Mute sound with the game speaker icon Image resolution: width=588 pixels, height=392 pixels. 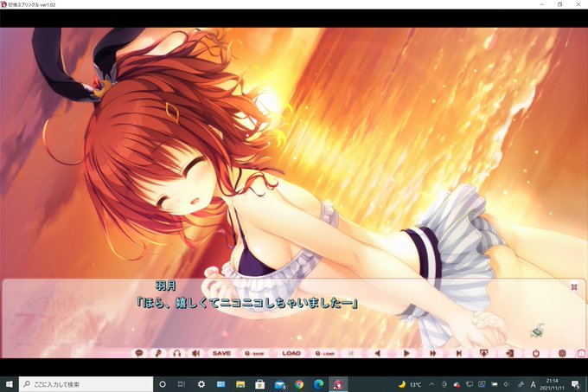coord(195,353)
